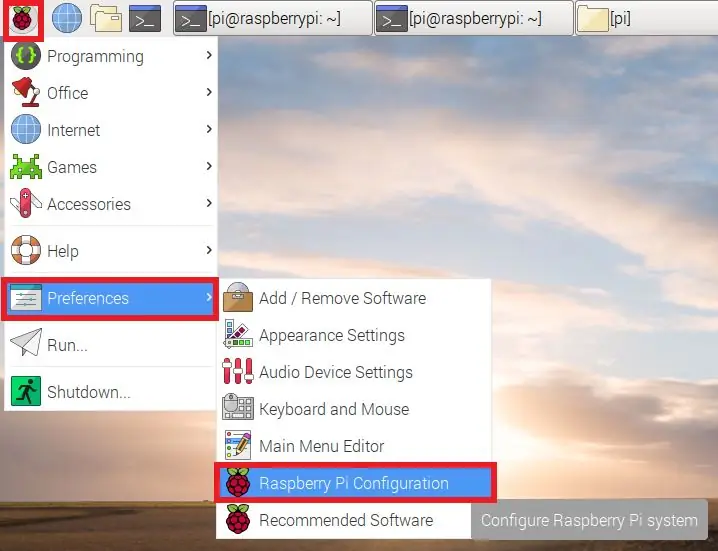This screenshot has height=551, width=718.
Task: Open the Office submenu
Action: pos(111,93)
